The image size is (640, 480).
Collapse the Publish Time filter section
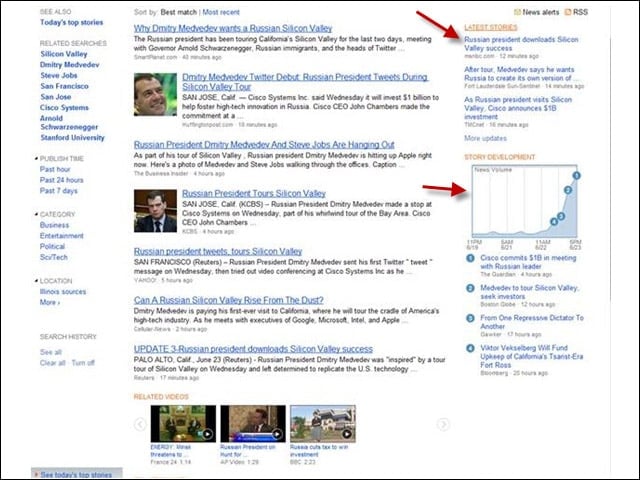click(36, 158)
